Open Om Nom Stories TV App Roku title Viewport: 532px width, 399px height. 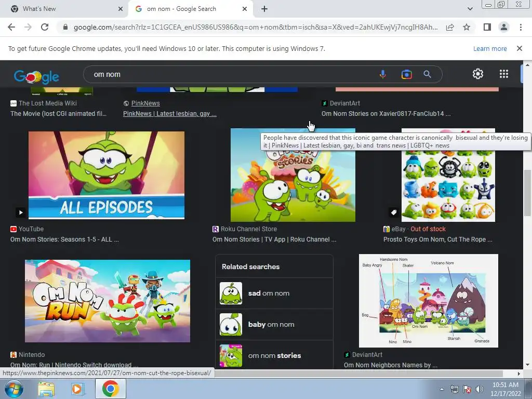pos(274,239)
